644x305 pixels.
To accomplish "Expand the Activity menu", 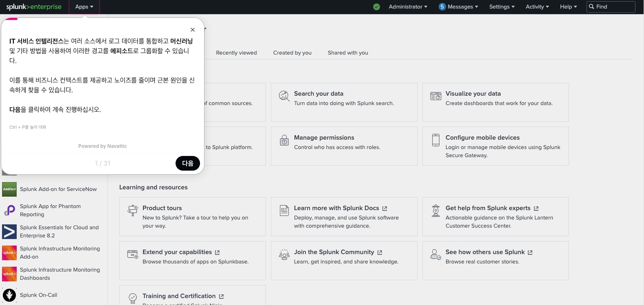I will point(537,7).
